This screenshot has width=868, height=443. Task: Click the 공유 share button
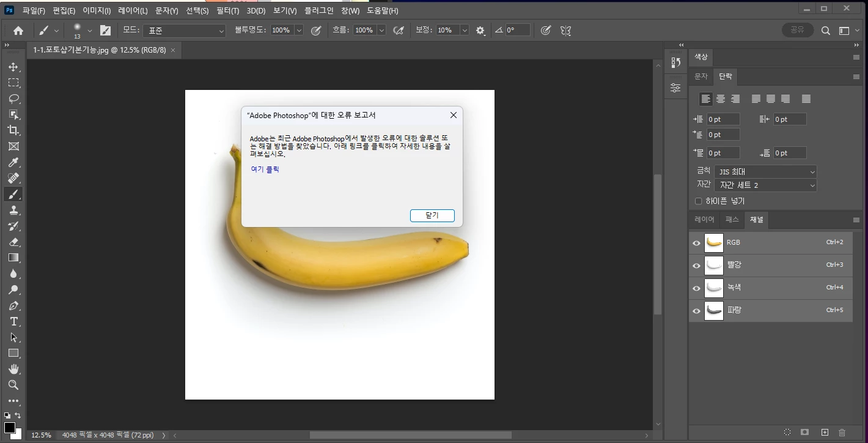point(798,30)
